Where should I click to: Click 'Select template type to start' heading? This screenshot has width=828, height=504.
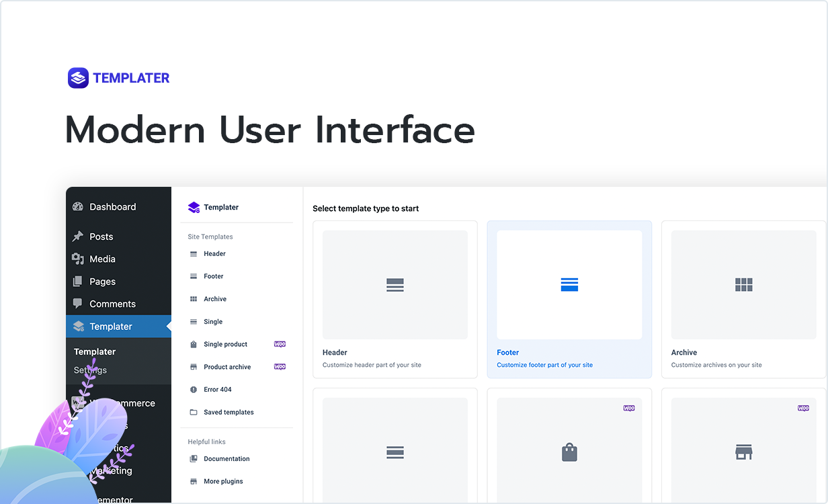pos(366,209)
